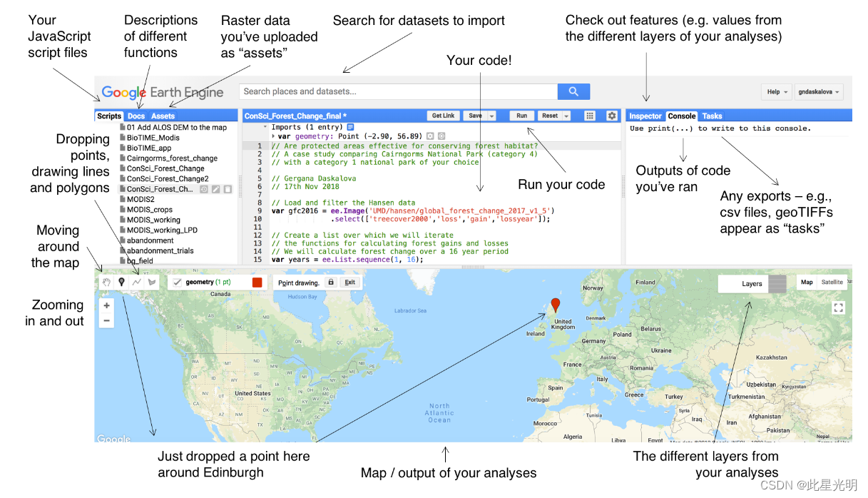
Task: Click the 'Gergana Daskalova' comment line in code
Action: pos(313,178)
